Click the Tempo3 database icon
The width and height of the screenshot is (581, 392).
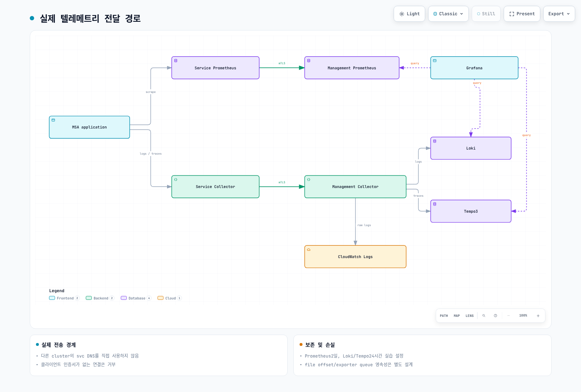point(435,204)
